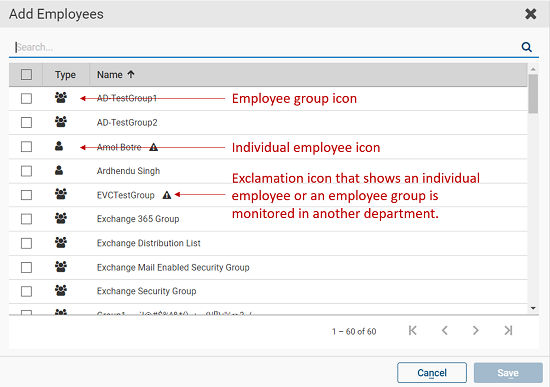This screenshot has height=387, width=550.
Task: Click warning icon next to Amol Botre
Action: coord(154,147)
